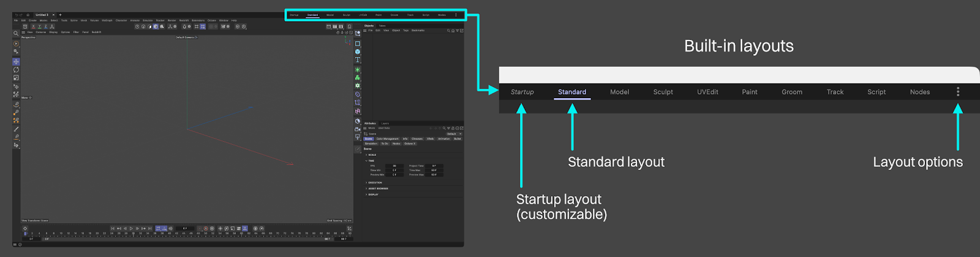Switch to Standard layout in enlarged bar
The image size is (980, 257).
coord(572,92)
